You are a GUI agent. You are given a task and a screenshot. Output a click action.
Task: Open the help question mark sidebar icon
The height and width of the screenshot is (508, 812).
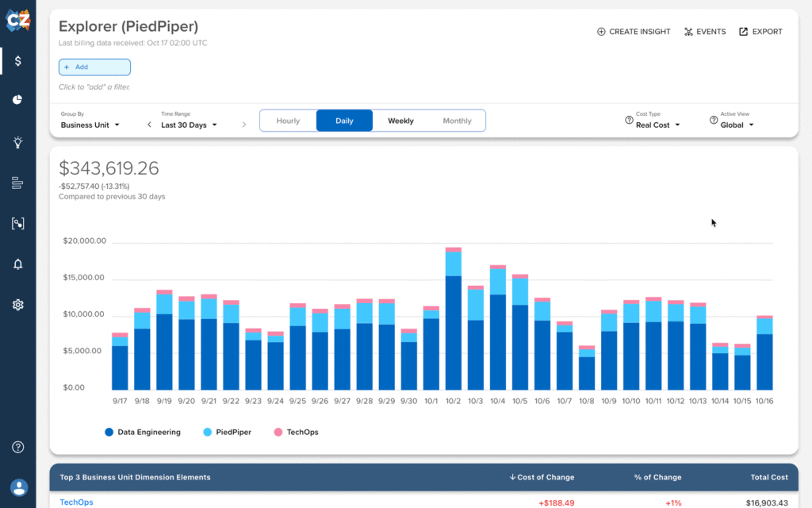(18, 447)
